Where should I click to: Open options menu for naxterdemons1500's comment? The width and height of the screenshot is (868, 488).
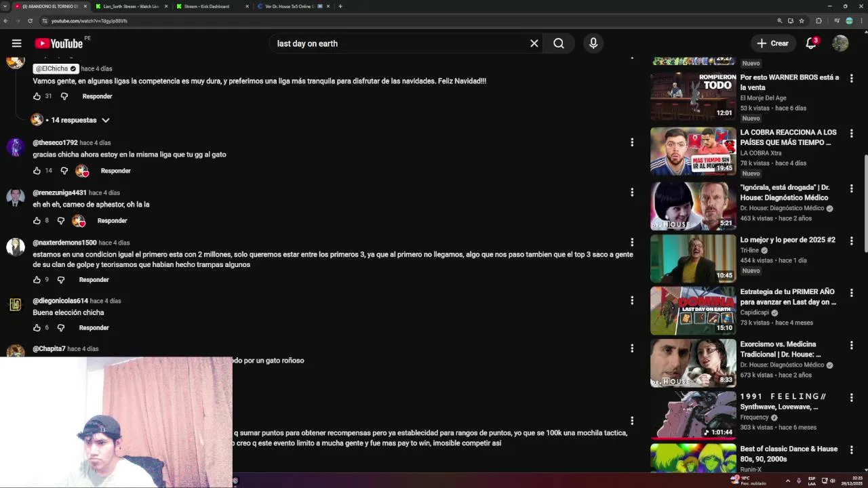pyautogui.click(x=632, y=242)
